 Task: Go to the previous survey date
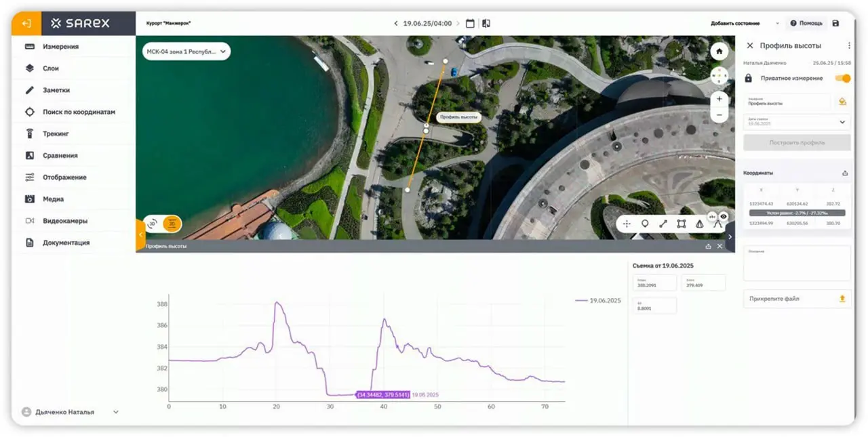tap(396, 23)
